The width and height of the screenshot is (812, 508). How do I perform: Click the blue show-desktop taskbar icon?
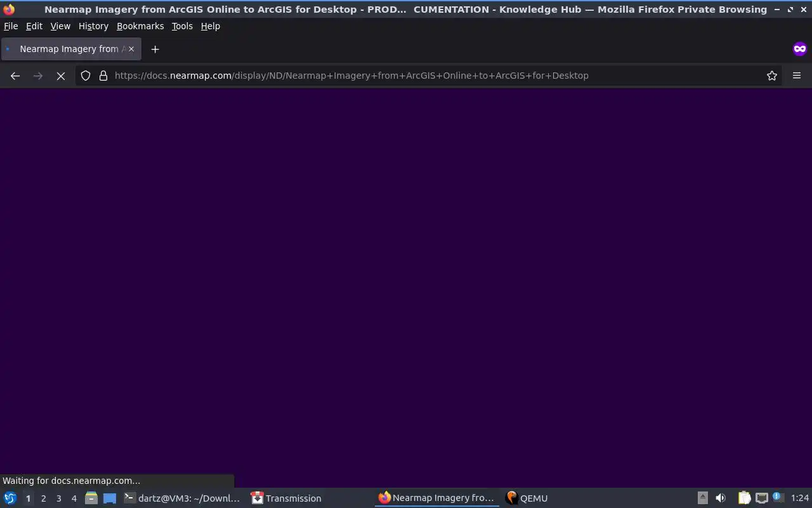110,498
